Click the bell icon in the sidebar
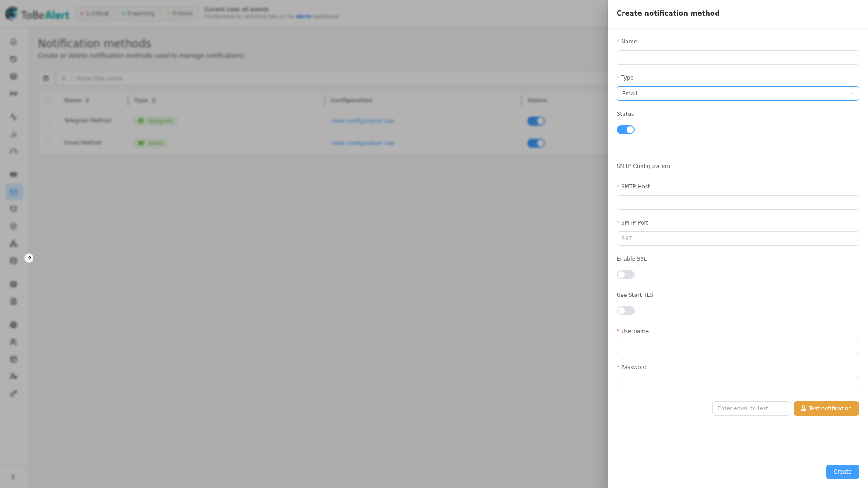Viewport: 868px width, 488px height. pos(14,42)
